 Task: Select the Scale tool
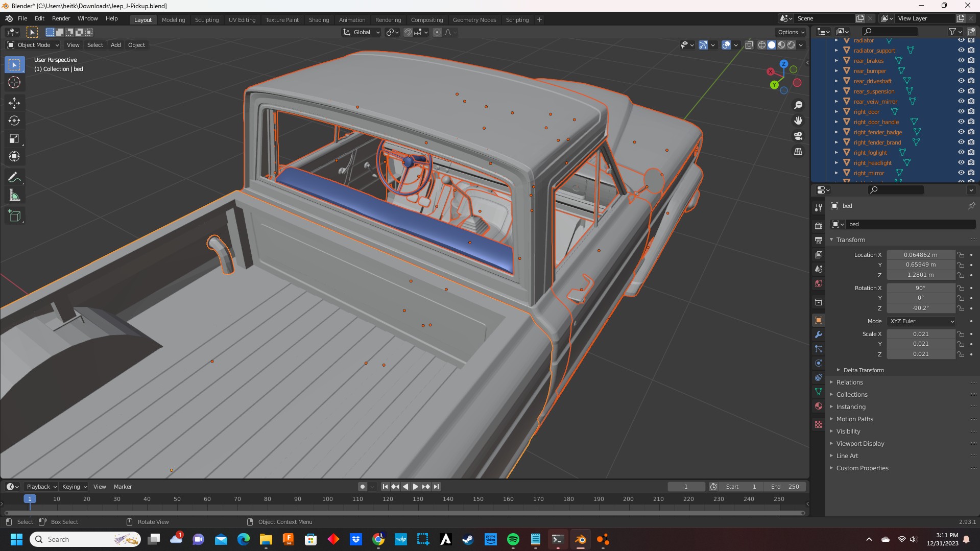pyautogui.click(x=14, y=138)
